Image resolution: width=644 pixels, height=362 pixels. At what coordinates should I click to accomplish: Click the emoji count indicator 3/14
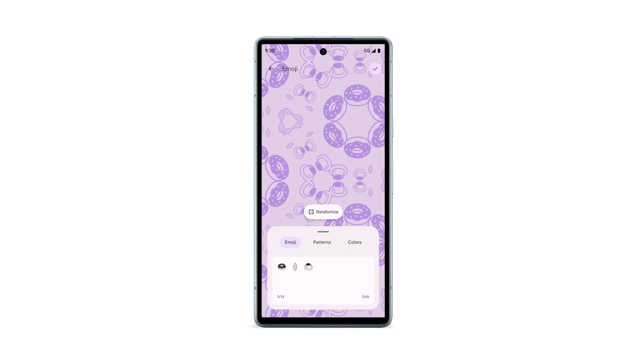click(280, 296)
